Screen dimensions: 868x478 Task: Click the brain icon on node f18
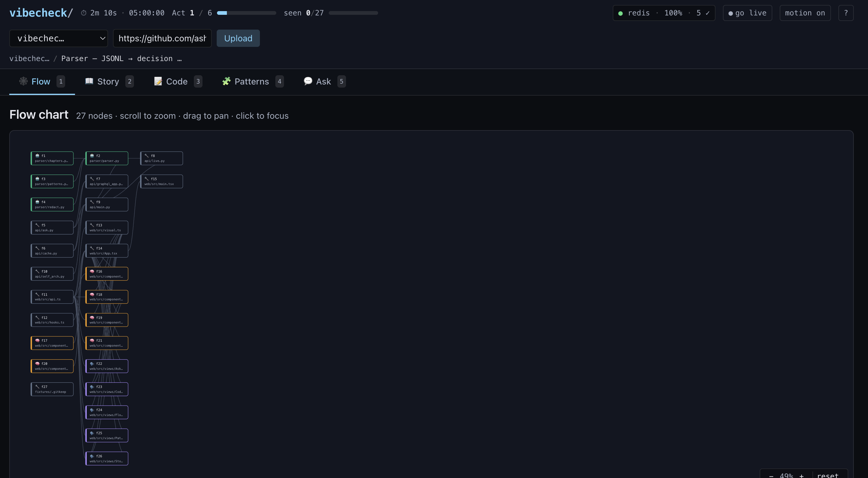point(92,294)
